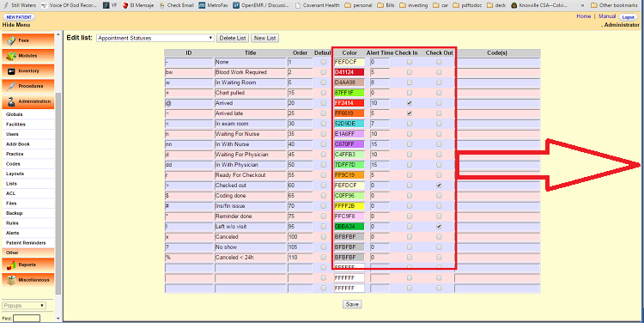Screen dimensions: 644x323
Task: Open the Modules puzzle icon
Action: [11, 56]
